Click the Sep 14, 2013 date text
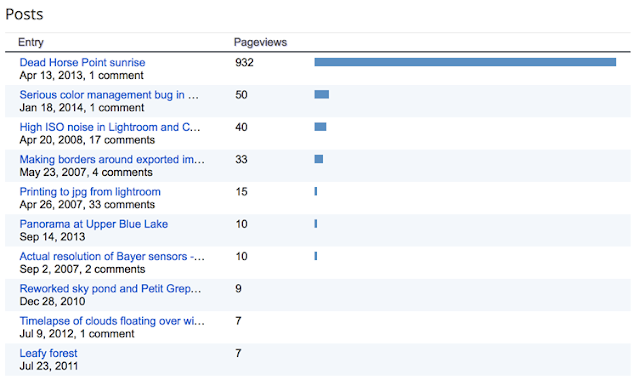 52,237
